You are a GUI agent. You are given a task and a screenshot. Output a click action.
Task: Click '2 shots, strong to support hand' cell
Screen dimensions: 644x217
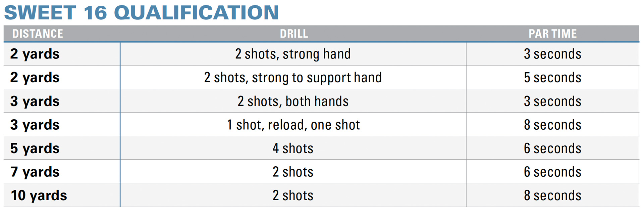pyautogui.click(x=293, y=77)
